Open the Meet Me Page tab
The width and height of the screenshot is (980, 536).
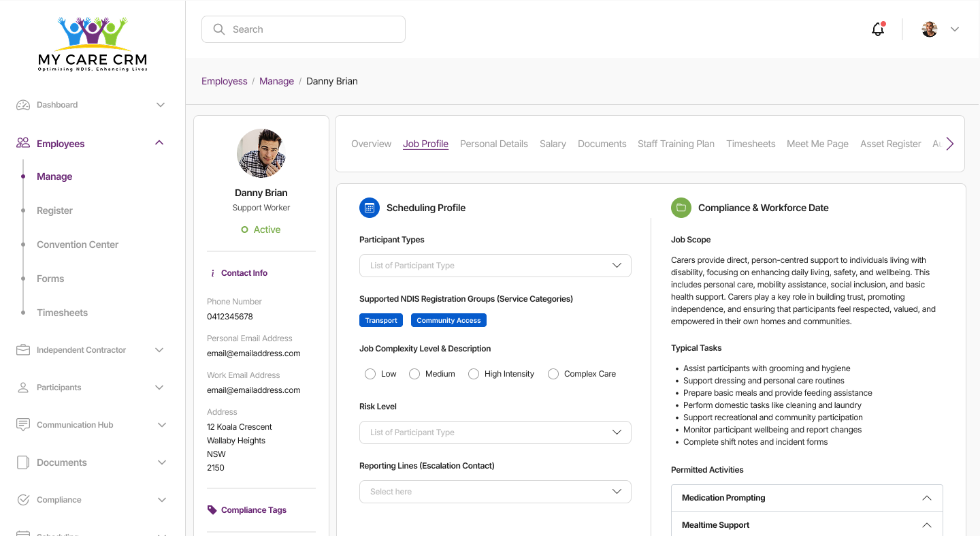pos(817,144)
